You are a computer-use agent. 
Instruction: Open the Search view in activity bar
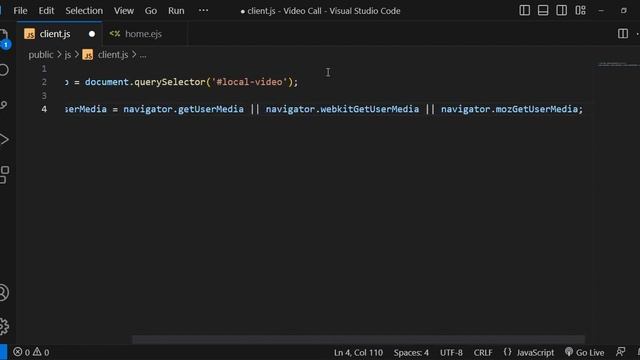4,70
